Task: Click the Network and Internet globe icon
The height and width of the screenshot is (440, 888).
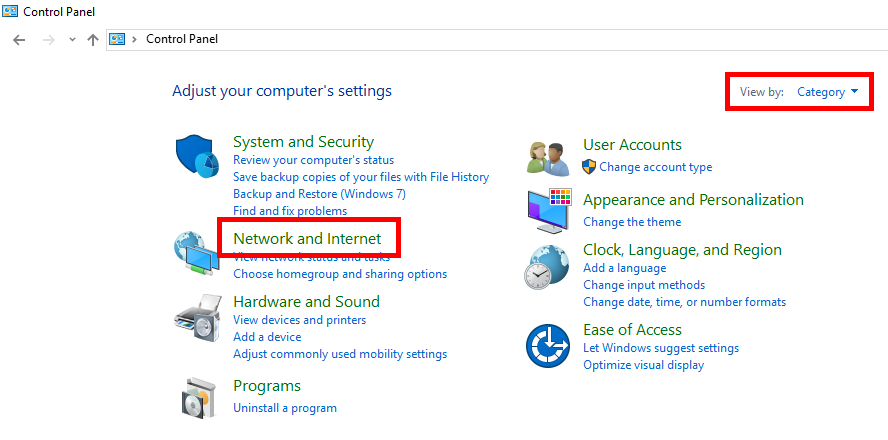Action: point(196,253)
